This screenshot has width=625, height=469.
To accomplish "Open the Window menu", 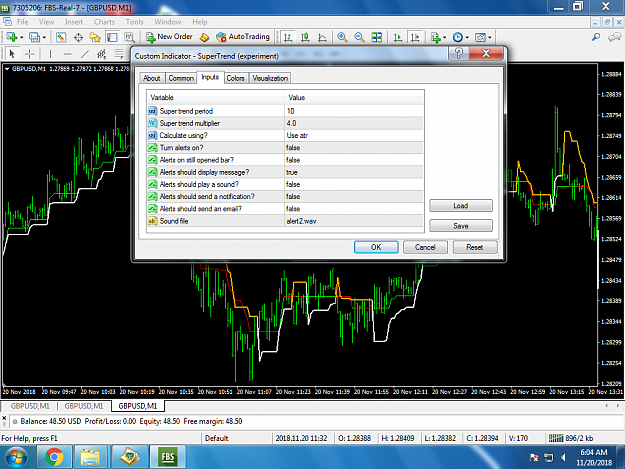I will pyautogui.click(x=167, y=22).
